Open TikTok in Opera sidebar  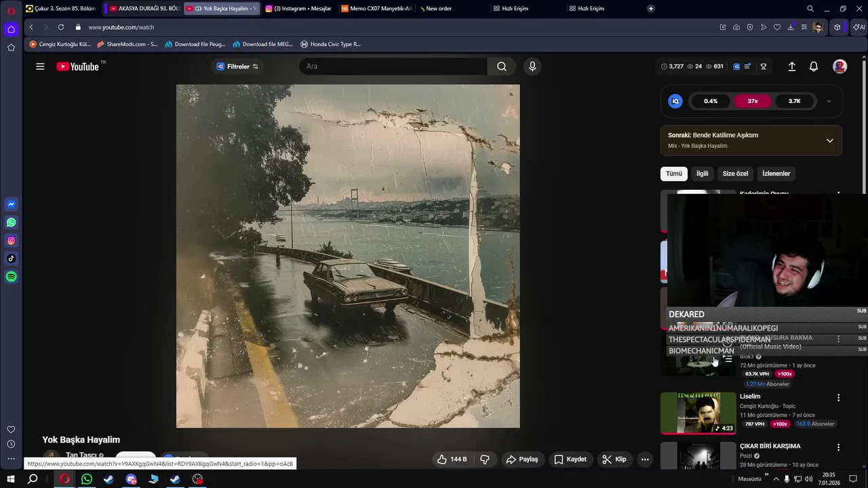tap(11, 258)
